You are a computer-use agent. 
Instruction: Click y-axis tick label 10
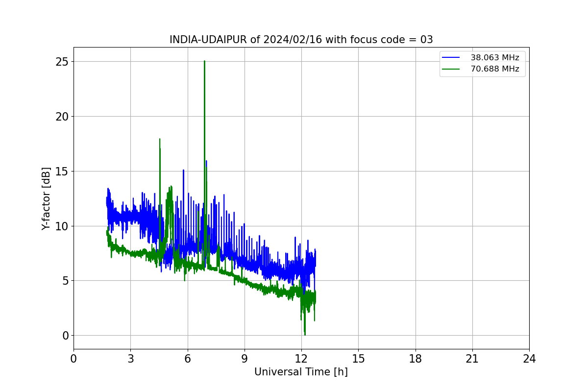click(x=62, y=226)
